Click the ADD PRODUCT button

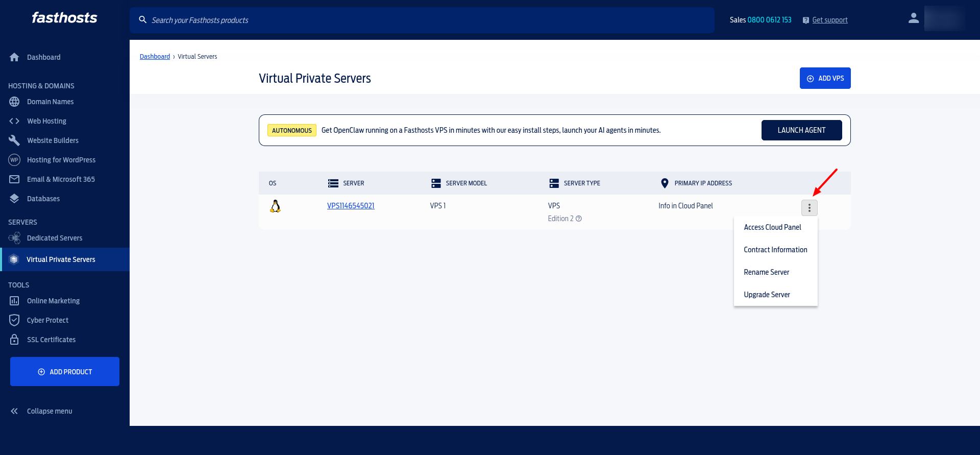coord(65,372)
